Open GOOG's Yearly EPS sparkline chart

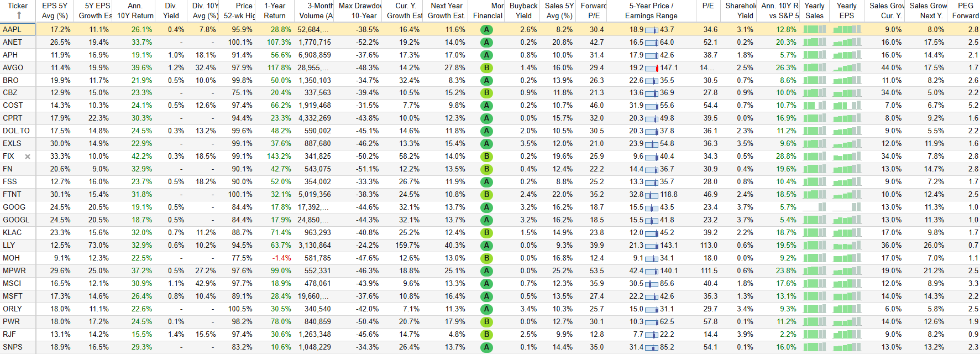pyautogui.click(x=847, y=207)
